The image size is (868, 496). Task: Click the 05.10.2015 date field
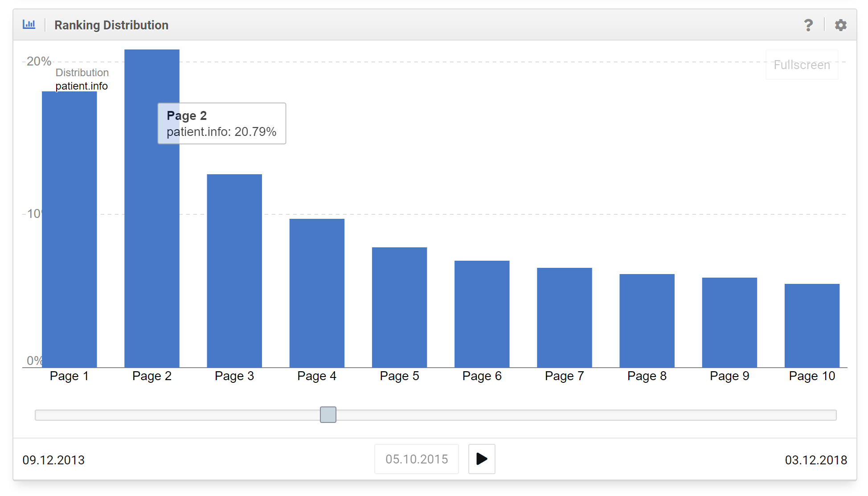(417, 459)
